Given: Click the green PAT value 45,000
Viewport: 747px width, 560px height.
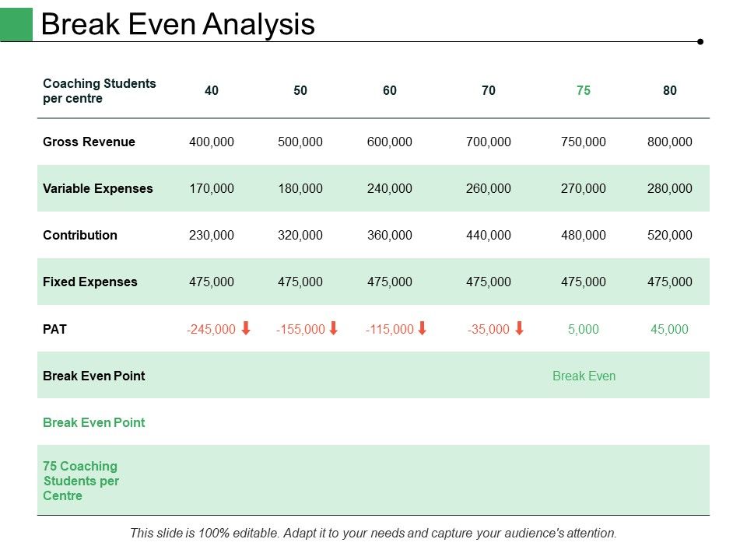Looking at the screenshot, I should coord(669,329).
